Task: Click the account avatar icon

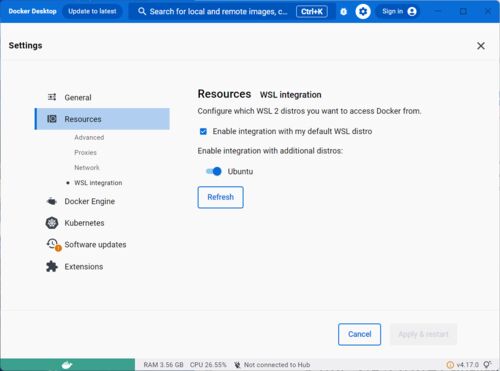Action: (x=412, y=12)
